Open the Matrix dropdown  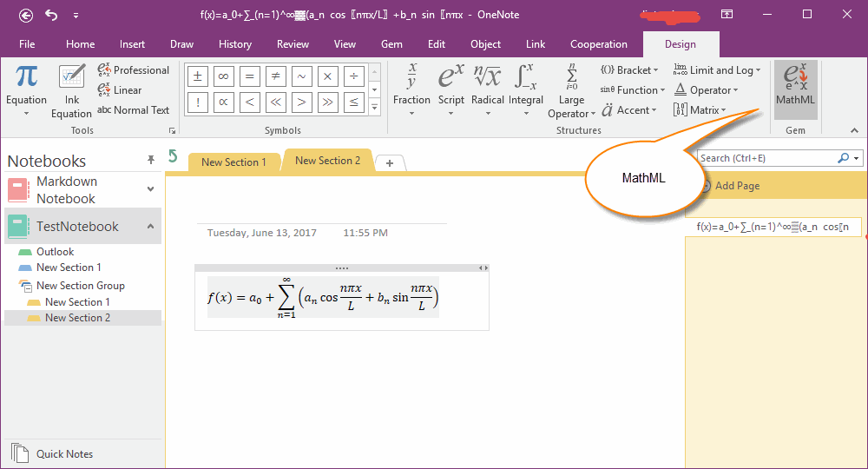coord(700,110)
